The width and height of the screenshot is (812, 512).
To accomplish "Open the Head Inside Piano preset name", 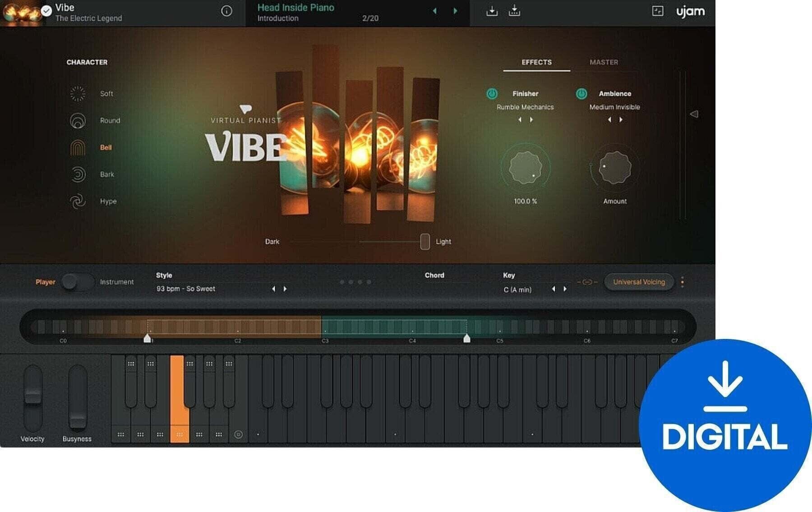I will click(x=296, y=8).
